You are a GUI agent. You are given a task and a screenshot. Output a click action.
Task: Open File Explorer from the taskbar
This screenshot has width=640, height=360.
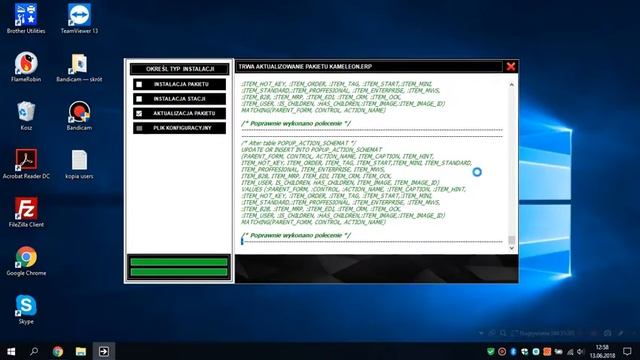[x=80, y=351]
